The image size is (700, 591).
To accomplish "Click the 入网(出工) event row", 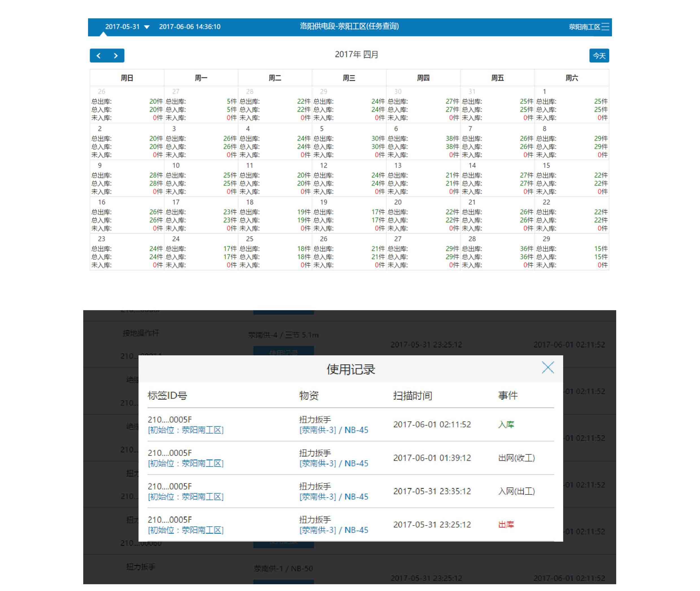I will tap(516, 491).
